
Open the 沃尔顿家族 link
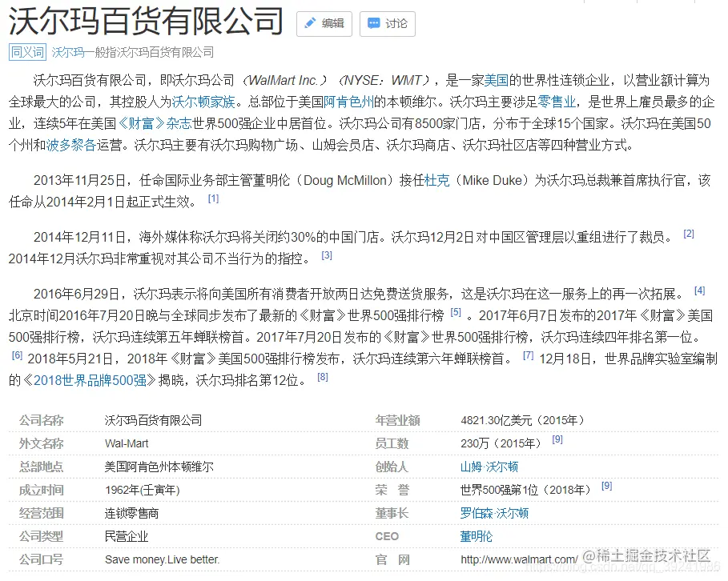203,102
